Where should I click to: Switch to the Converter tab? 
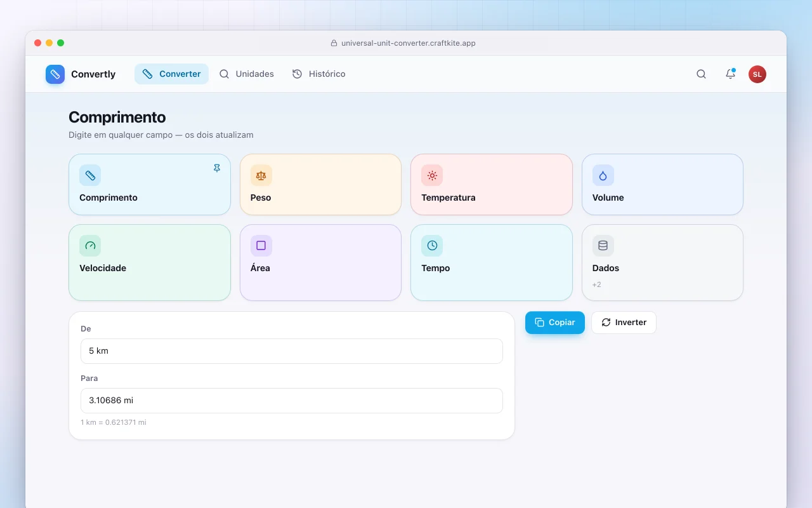tap(171, 74)
